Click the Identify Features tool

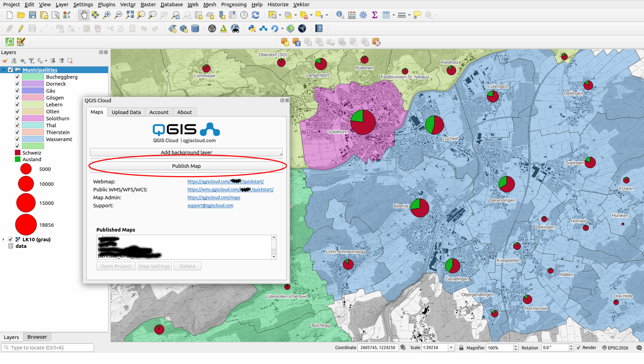coord(340,15)
